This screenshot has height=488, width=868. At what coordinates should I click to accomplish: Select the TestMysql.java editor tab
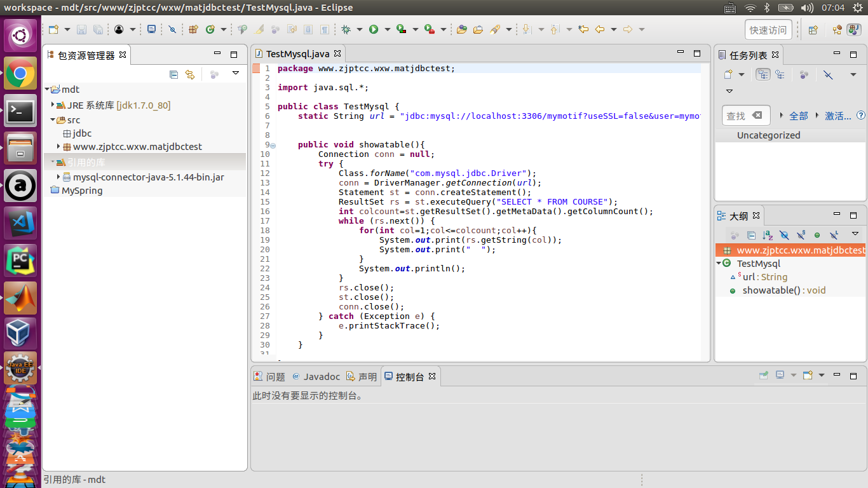tap(297, 54)
